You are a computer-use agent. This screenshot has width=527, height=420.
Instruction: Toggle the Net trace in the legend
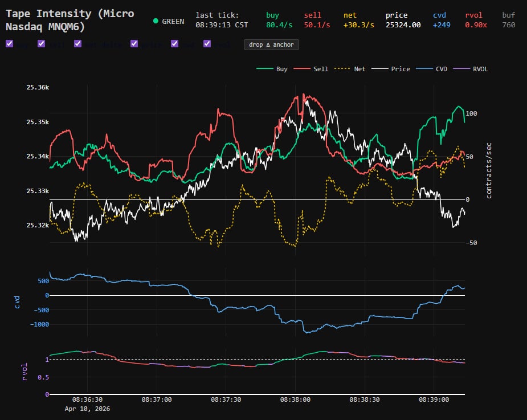[x=350, y=69]
